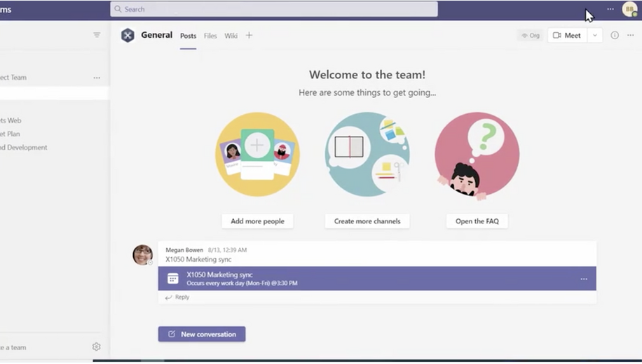Start a New conversation
The image size is (642, 364).
click(202, 334)
